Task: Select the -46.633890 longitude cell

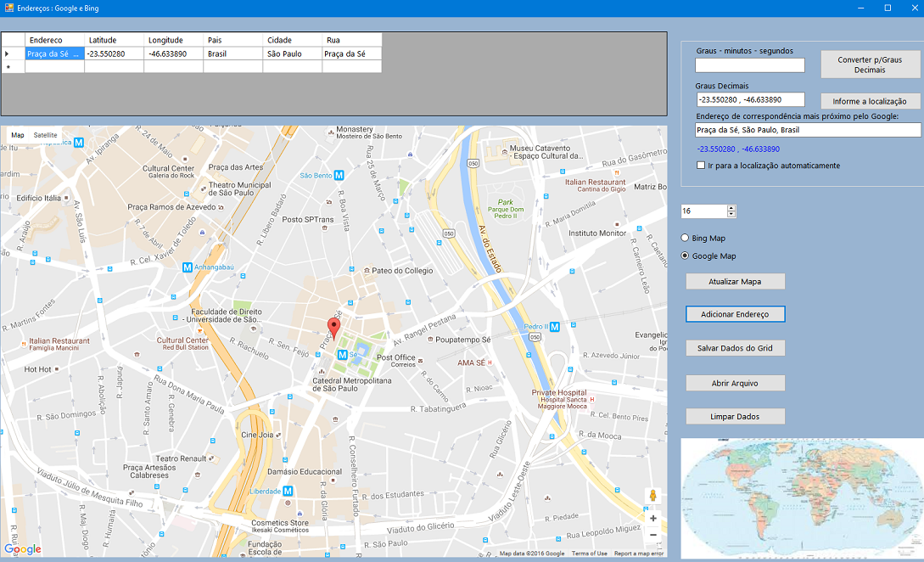Action: pos(174,53)
